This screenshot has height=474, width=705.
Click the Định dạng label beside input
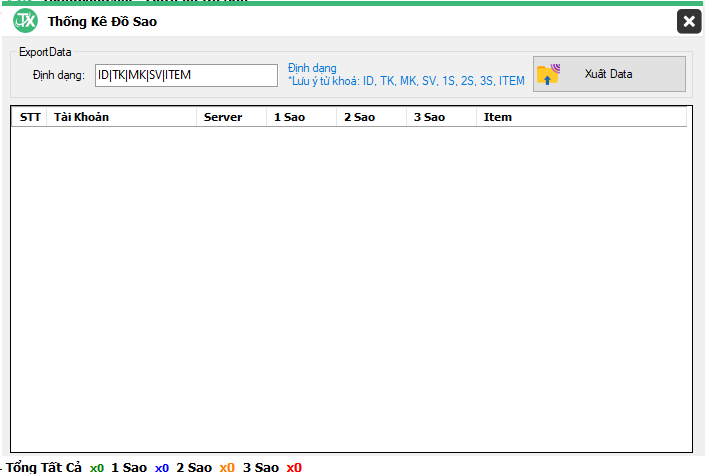pos(58,75)
